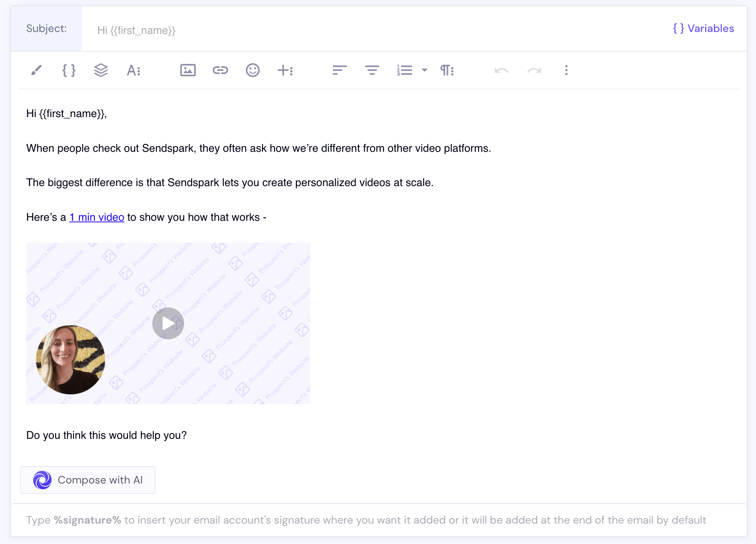Viewport: 756px width, 544px height.
Task: Open the '1 min video' hyperlink
Action: [97, 217]
